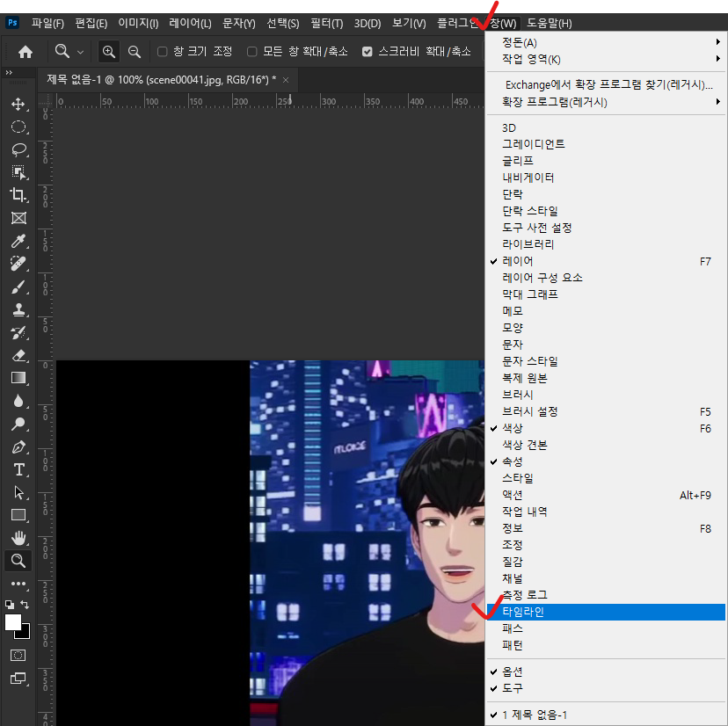Image resolution: width=728 pixels, height=726 pixels.
Task: Click the Photoshop Ps logo icon
Action: [x=12, y=22]
